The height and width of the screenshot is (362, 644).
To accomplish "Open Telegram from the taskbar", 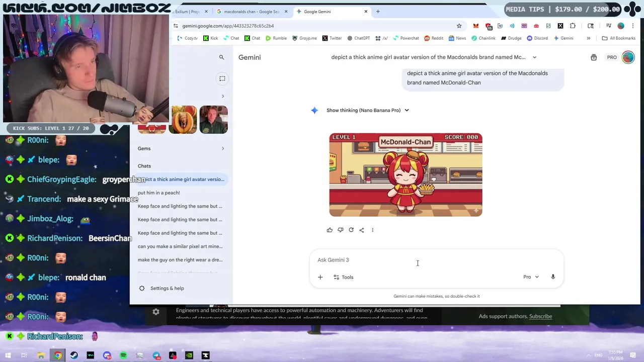I will click(156, 355).
